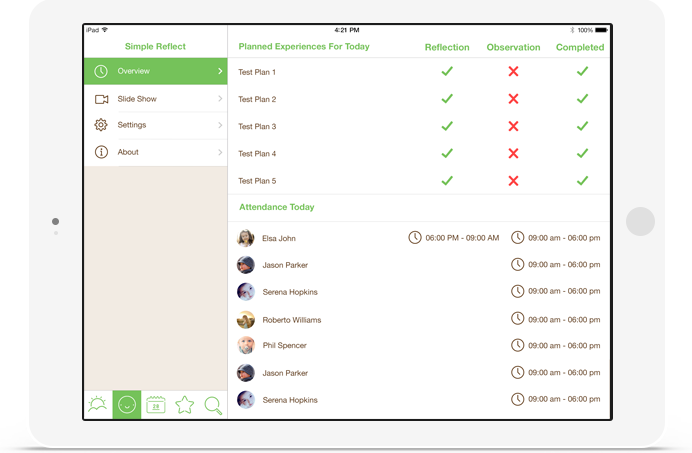Click Roberto Williams' attendance time 09:00 am - 06:00 pm

tap(563, 319)
